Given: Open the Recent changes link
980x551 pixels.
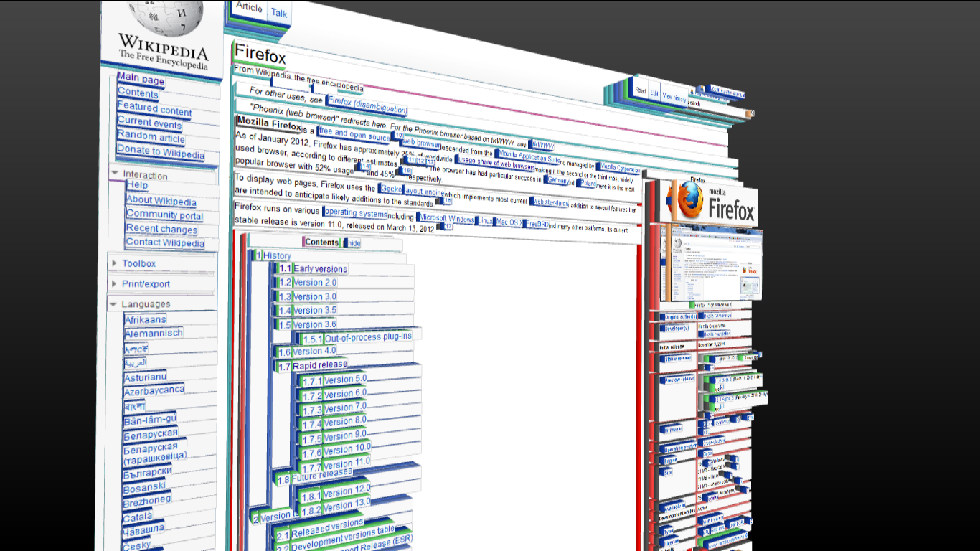Looking at the screenshot, I should pyautogui.click(x=161, y=229).
